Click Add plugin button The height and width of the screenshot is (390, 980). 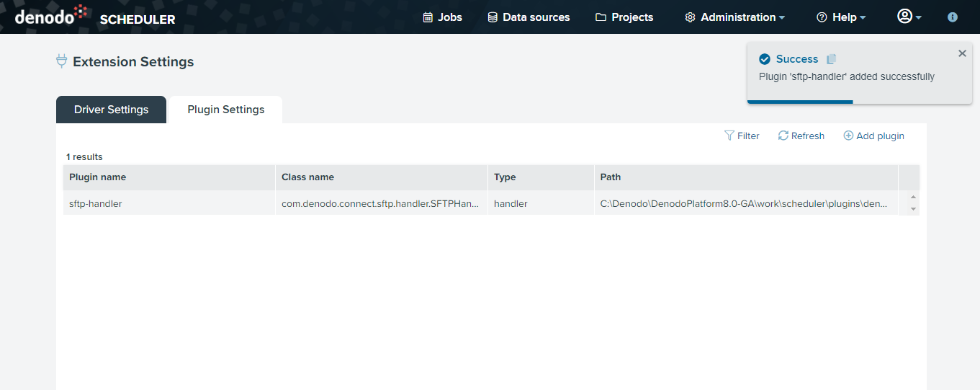tap(873, 136)
